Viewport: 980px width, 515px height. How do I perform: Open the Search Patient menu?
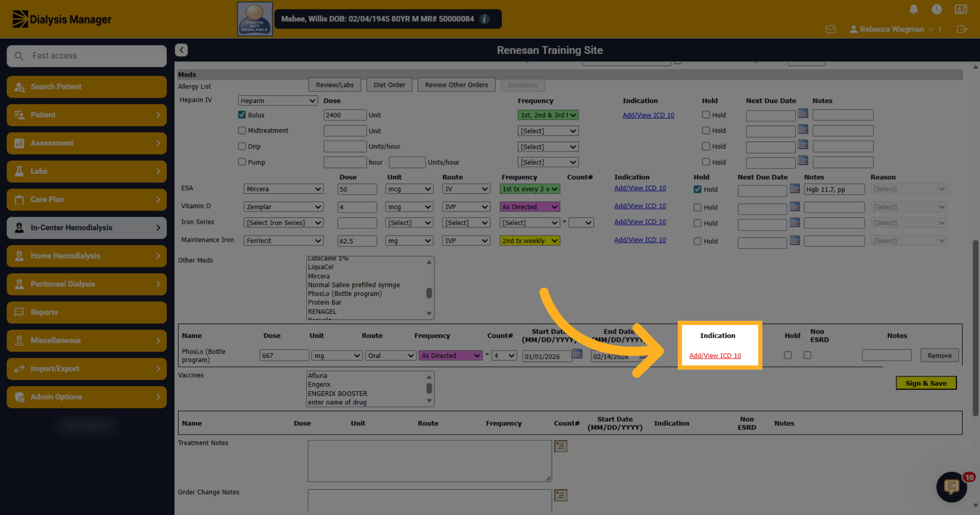(x=87, y=87)
